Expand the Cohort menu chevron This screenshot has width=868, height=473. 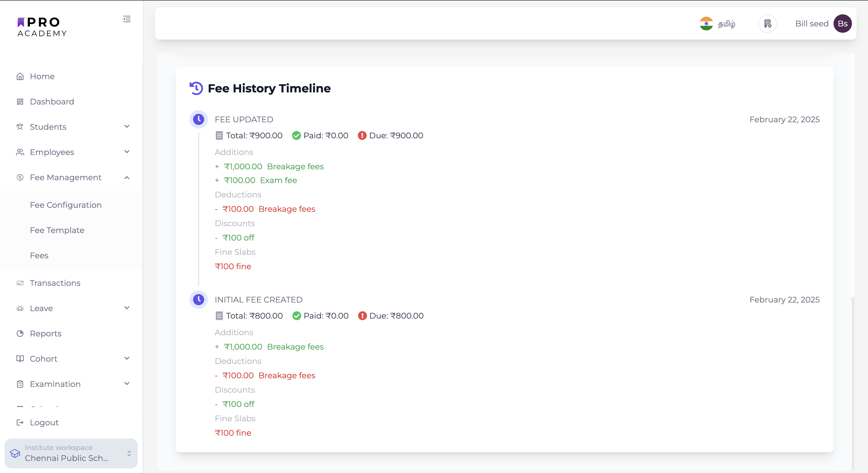[127, 358]
